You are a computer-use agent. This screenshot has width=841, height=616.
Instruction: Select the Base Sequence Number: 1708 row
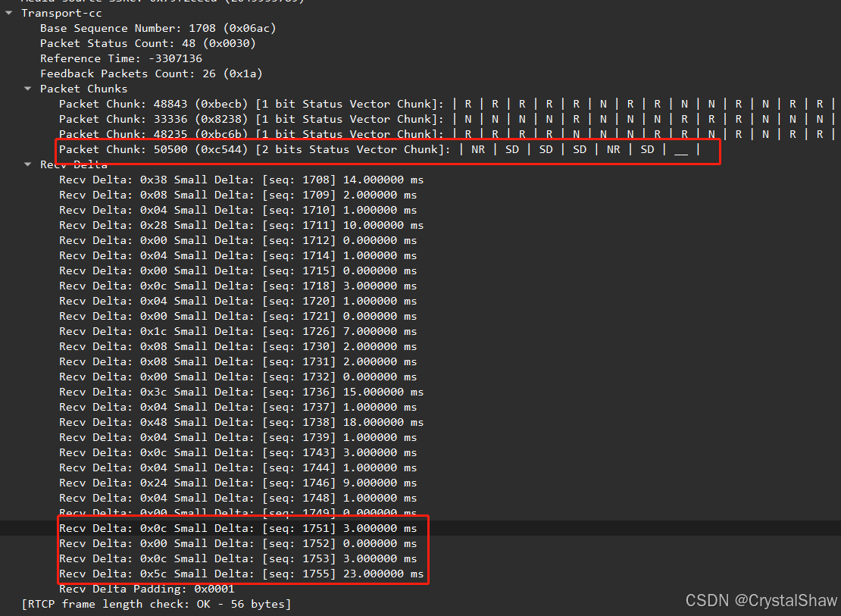tap(158, 28)
